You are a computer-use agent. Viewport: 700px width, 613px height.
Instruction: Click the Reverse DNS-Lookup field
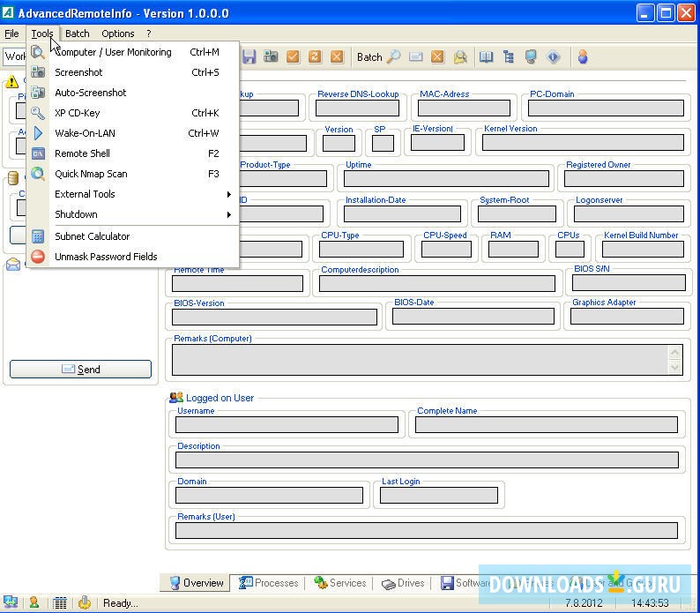pos(357,108)
